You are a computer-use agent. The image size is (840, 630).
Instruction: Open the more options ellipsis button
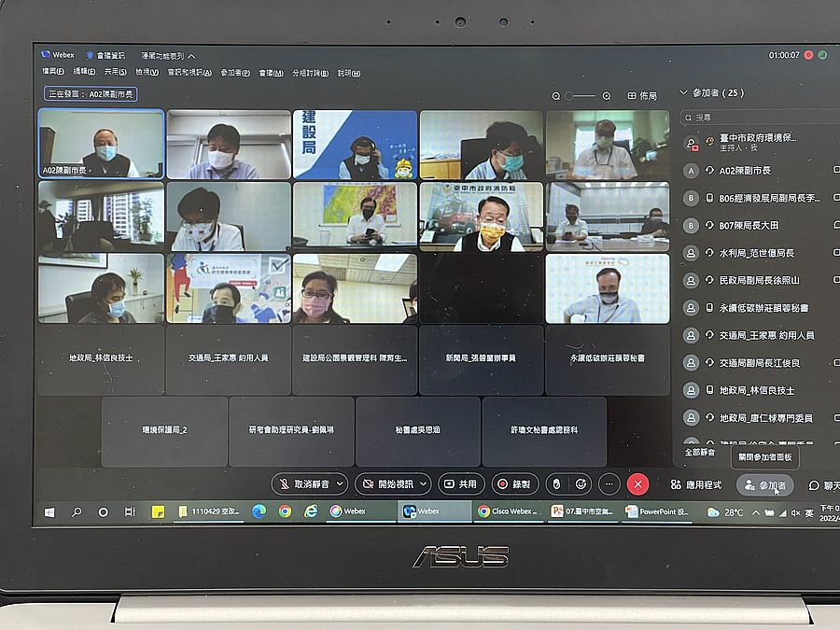tap(609, 484)
